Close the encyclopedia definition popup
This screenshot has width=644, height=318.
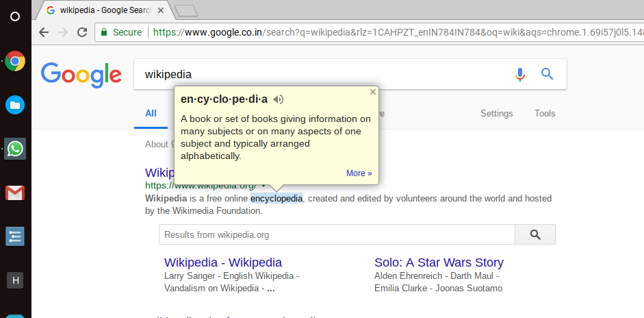(372, 92)
